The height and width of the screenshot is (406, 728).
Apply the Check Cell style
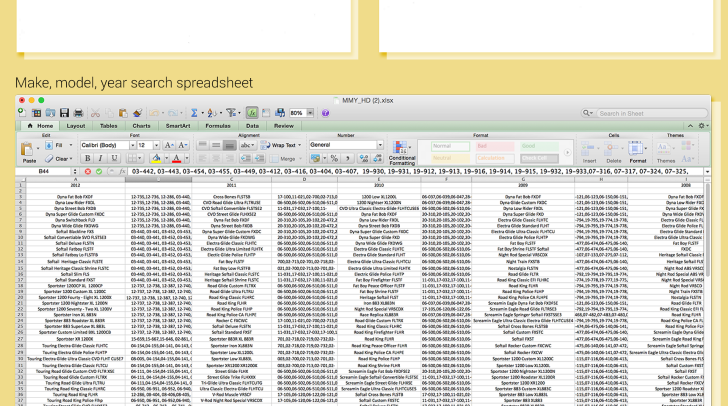pos(540,158)
